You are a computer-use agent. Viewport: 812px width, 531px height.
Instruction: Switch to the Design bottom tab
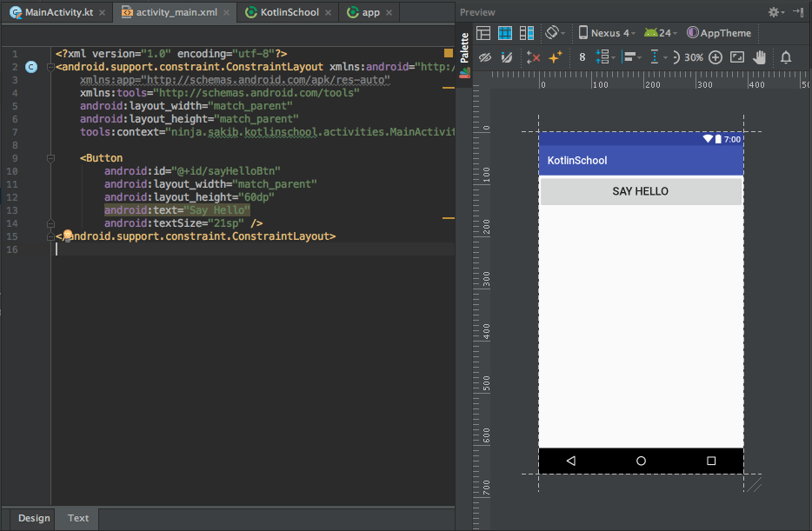point(34,518)
